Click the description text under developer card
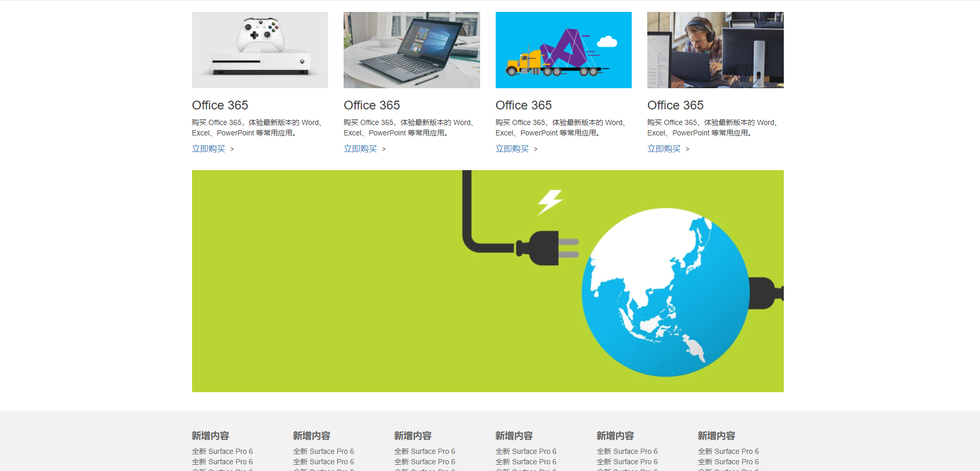Viewport: 980px width, 471px height. [713, 128]
